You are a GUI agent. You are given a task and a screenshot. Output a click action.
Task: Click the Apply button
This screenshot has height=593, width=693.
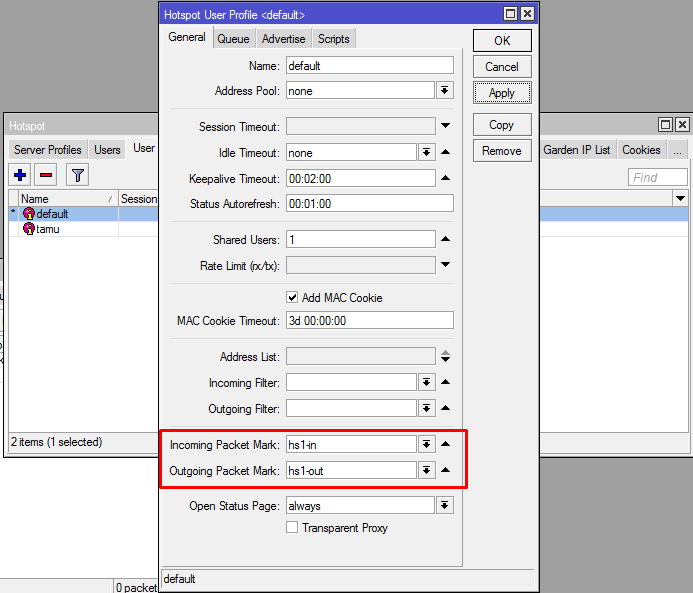coord(502,93)
